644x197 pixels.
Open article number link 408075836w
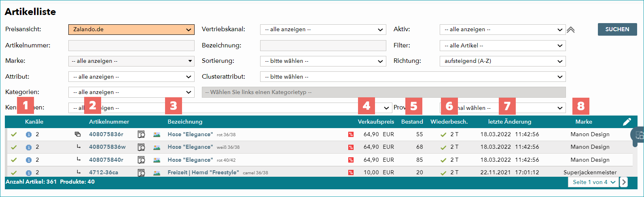(x=107, y=147)
